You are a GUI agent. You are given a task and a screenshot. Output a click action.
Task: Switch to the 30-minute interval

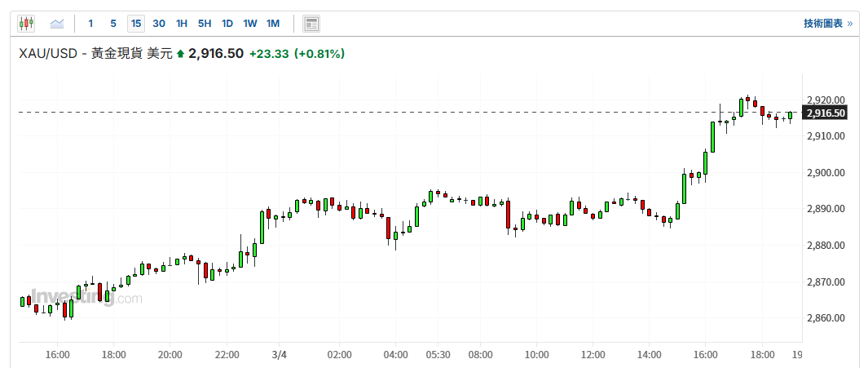click(x=159, y=24)
